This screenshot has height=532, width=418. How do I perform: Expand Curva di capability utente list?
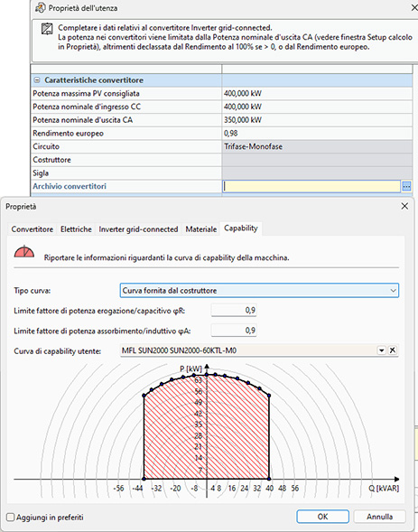pyautogui.click(x=381, y=350)
